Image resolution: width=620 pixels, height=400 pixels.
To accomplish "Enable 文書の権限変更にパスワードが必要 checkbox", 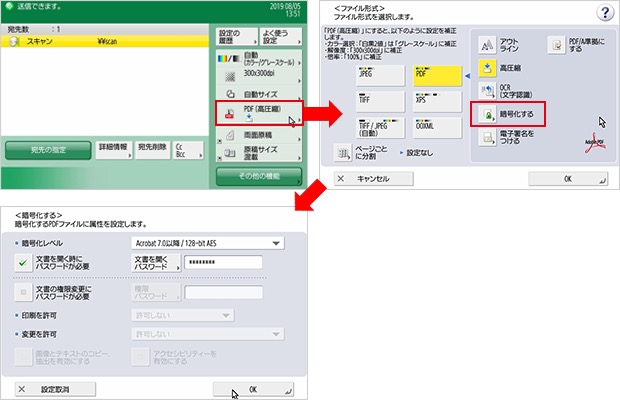I will (23, 292).
